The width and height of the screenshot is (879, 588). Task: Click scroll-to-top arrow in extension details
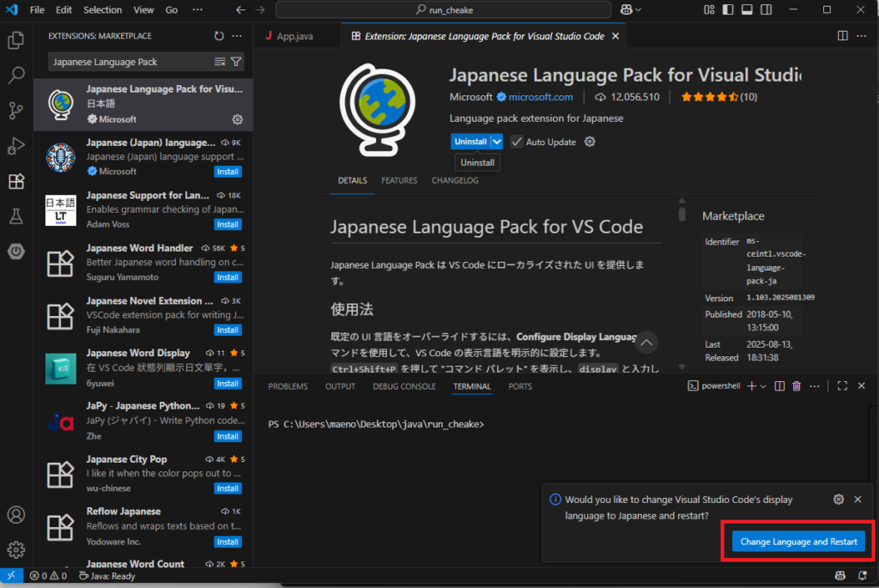646,342
